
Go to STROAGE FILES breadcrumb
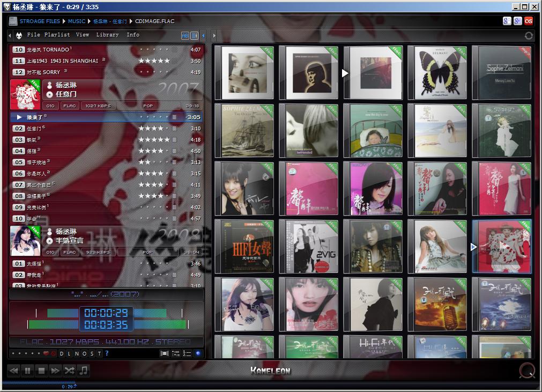pyautogui.click(x=40, y=21)
